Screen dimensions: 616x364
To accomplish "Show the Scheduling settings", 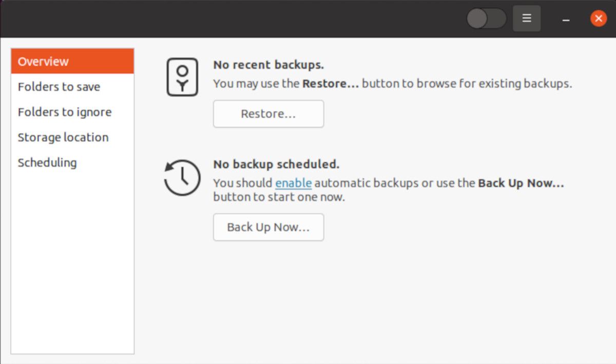I will click(47, 163).
